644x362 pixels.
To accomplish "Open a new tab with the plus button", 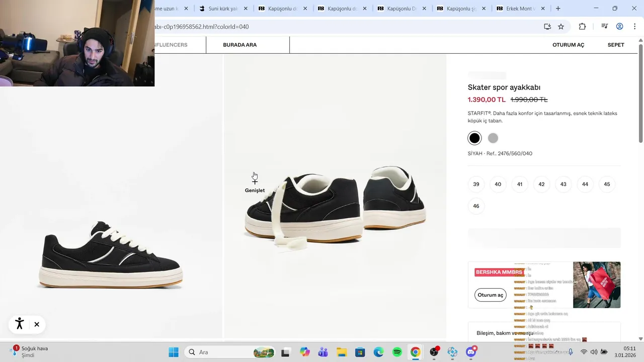I will pos(558,9).
